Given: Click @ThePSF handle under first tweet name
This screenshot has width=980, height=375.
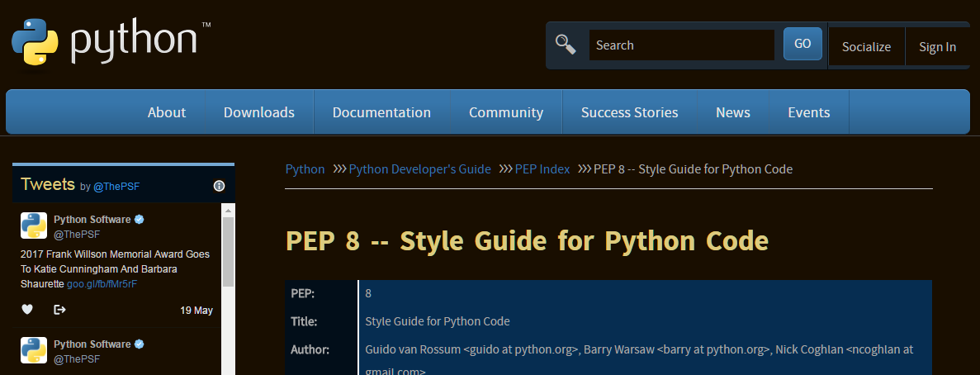Looking at the screenshot, I should [x=77, y=234].
